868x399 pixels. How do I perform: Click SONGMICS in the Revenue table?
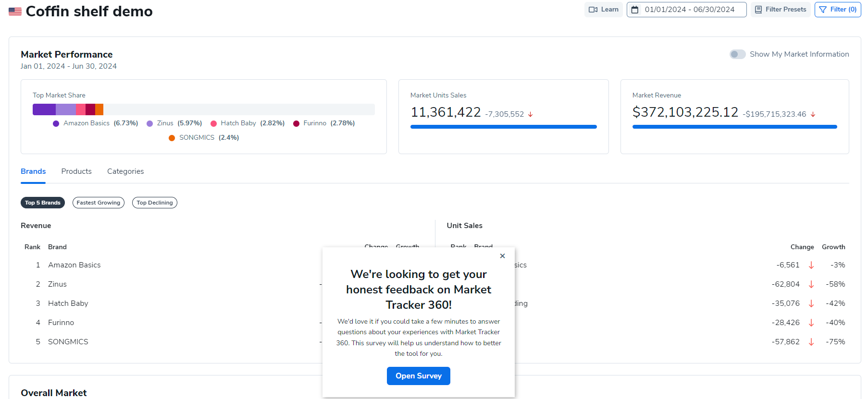[68, 342]
